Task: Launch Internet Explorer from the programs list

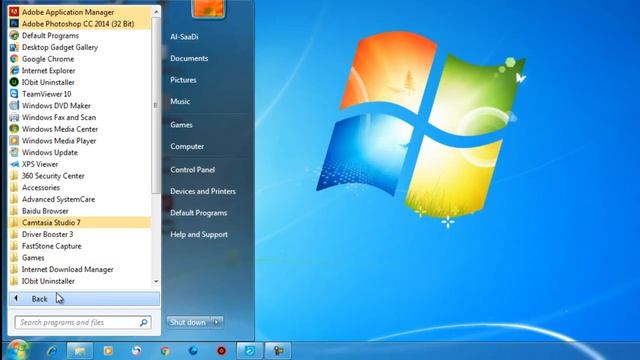Action: (80, 71)
